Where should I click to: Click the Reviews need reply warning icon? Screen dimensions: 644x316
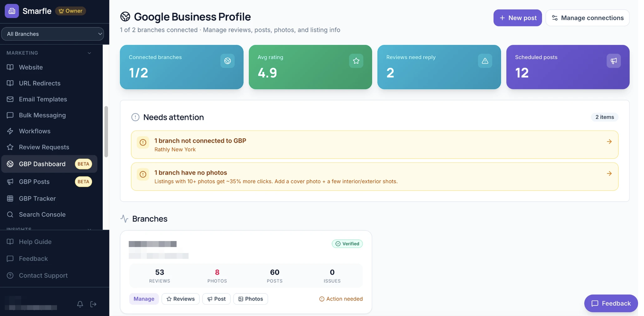(485, 61)
